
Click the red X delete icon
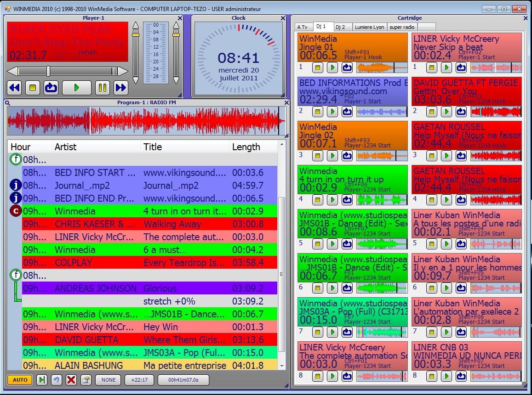coord(71,380)
